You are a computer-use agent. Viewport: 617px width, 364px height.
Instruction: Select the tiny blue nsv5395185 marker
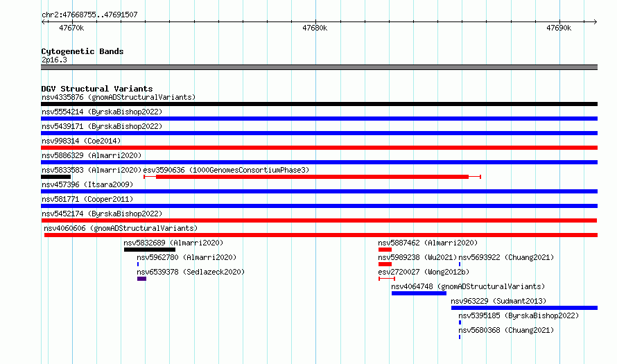click(460, 322)
